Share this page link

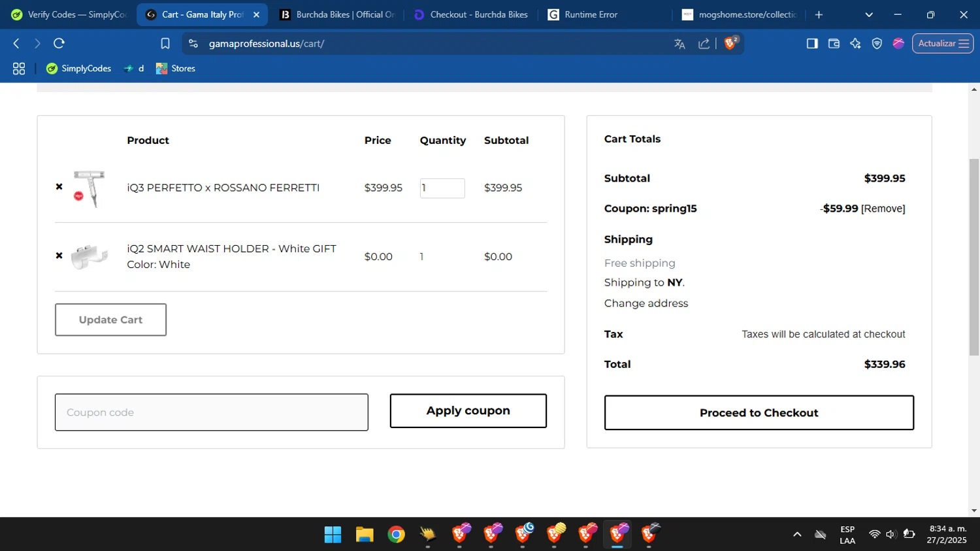704,44
